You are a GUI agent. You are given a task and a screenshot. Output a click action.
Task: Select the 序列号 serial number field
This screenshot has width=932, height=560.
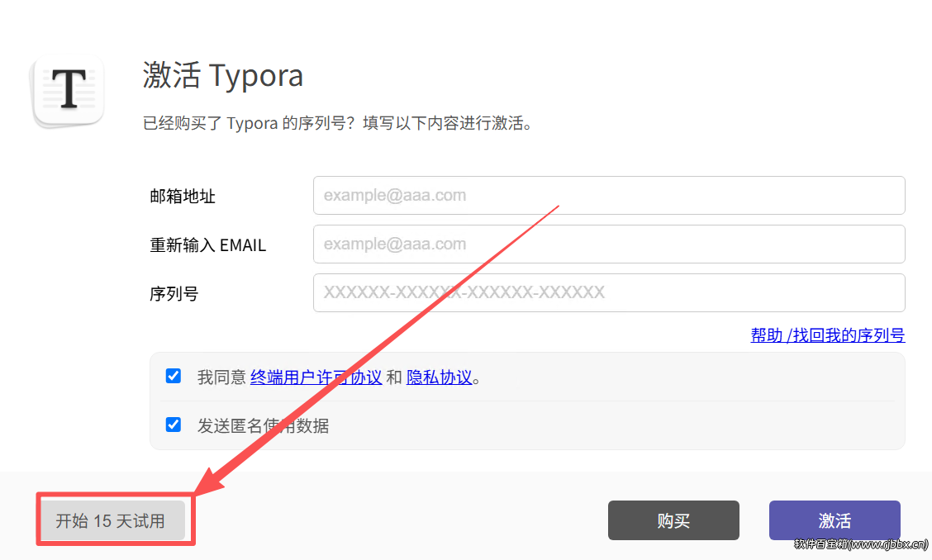pos(609,293)
